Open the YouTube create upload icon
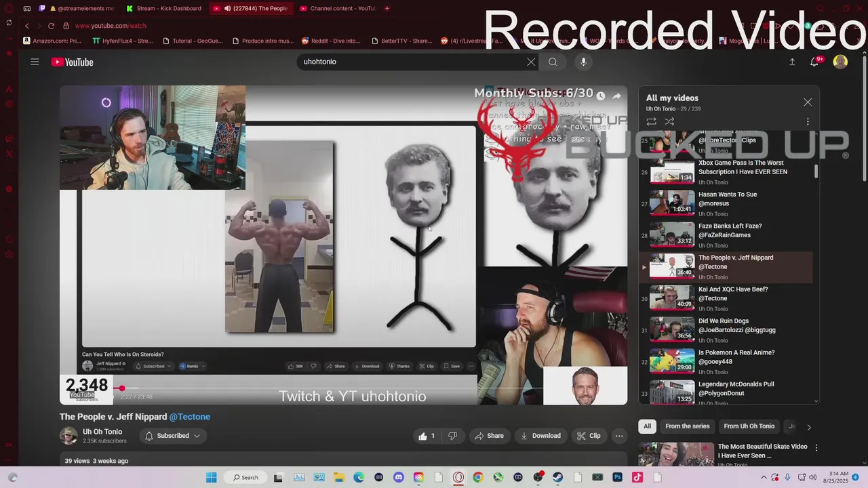868x488 pixels. [791, 62]
